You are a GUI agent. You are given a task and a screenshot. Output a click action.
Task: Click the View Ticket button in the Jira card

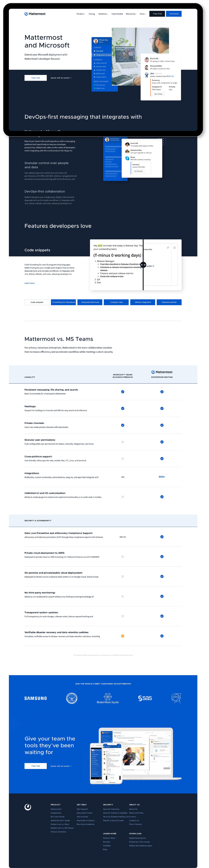point(158,94)
